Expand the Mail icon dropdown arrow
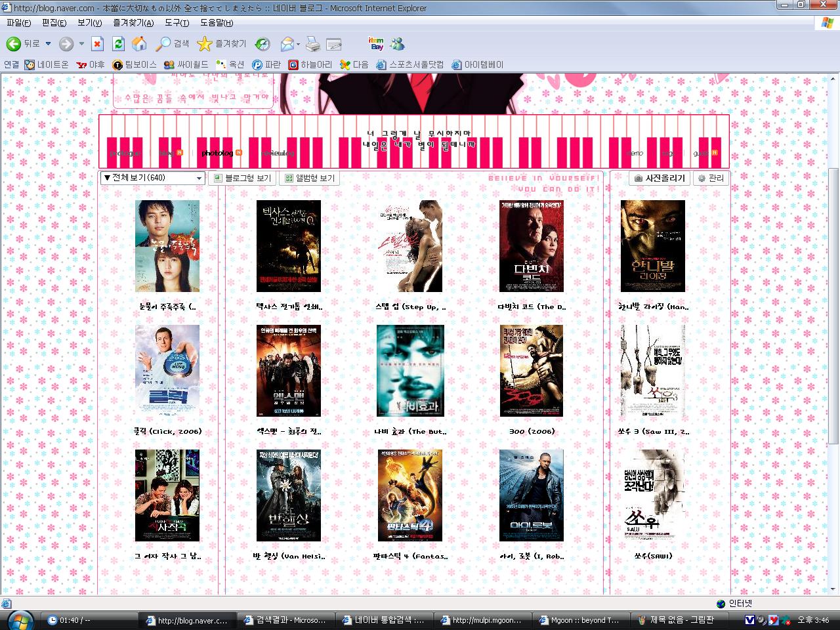This screenshot has width=840, height=630. [x=298, y=44]
